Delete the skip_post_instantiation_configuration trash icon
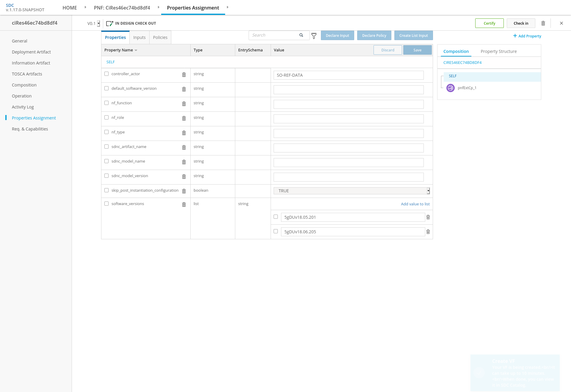 (x=184, y=191)
